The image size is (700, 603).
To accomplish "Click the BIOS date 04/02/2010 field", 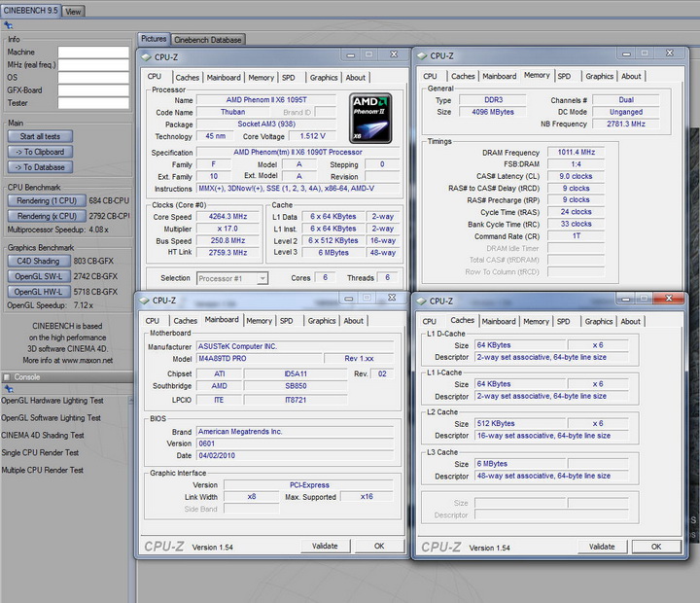I will click(295, 456).
